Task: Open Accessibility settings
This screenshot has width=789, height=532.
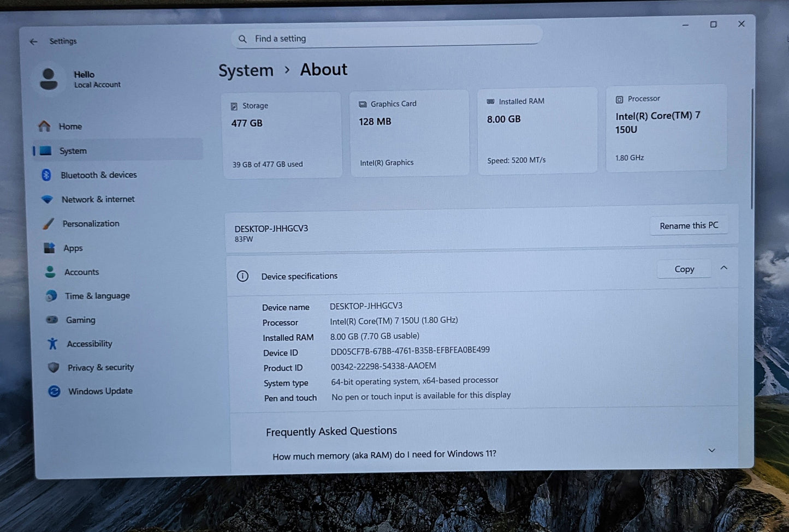Action: pyautogui.click(x=89, y=344)
